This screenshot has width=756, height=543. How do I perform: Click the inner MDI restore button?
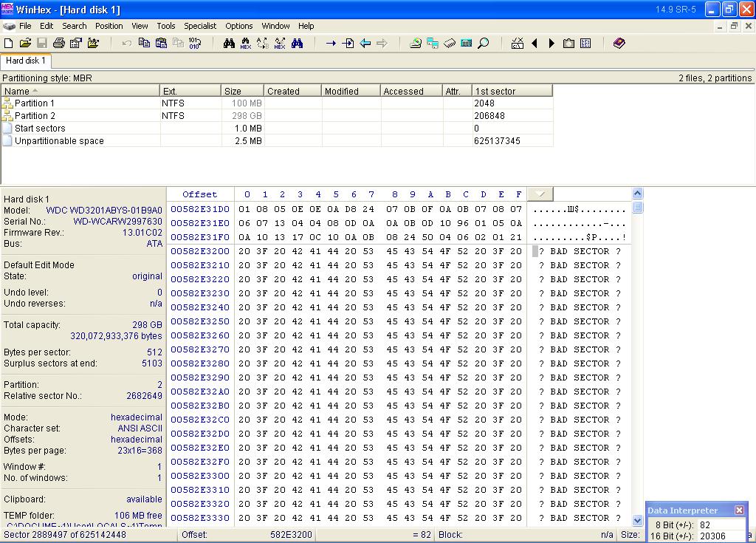[734, 26]
